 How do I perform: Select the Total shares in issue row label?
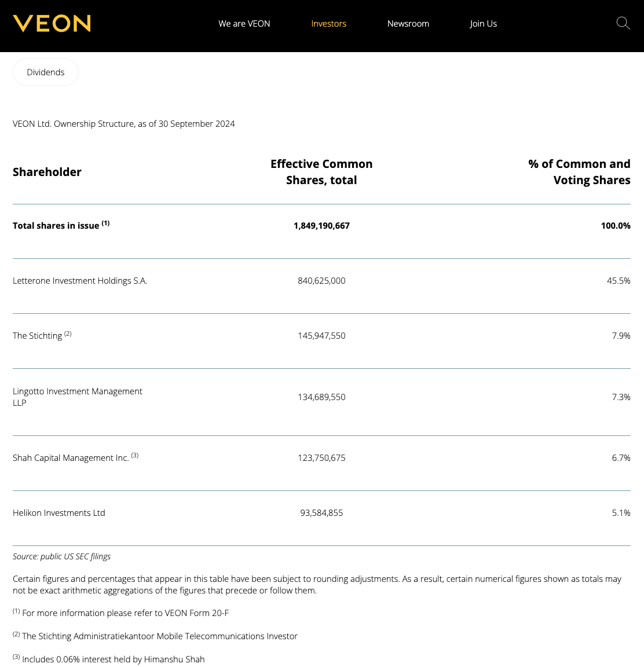tap(56, 226)
